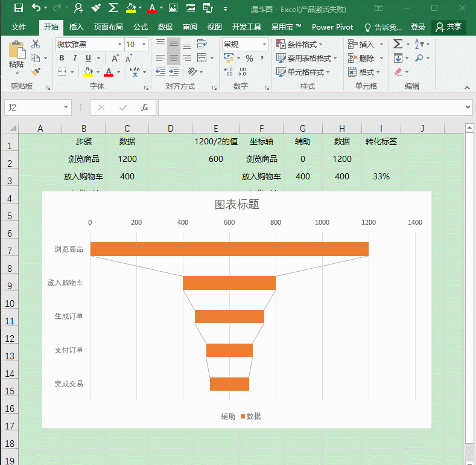Open the number format 常规 dropdown
This screenshot has height=465, width=476.
pos(264,44)
